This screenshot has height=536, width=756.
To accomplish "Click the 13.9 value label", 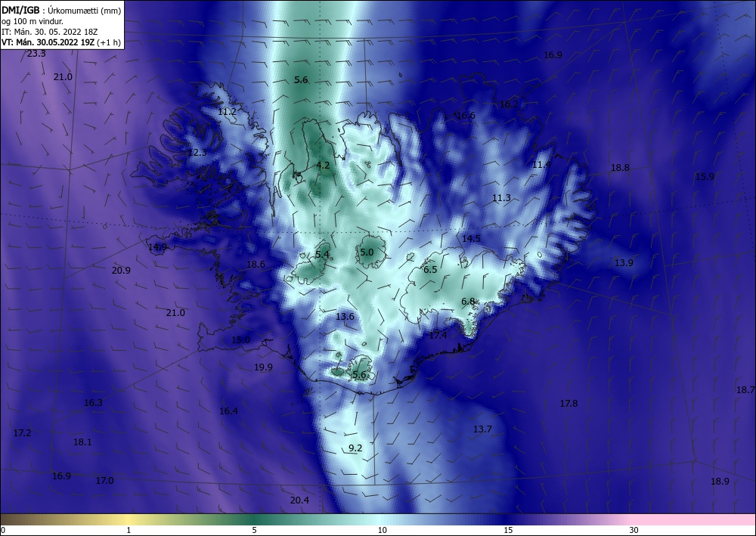I will coord(624,262).
